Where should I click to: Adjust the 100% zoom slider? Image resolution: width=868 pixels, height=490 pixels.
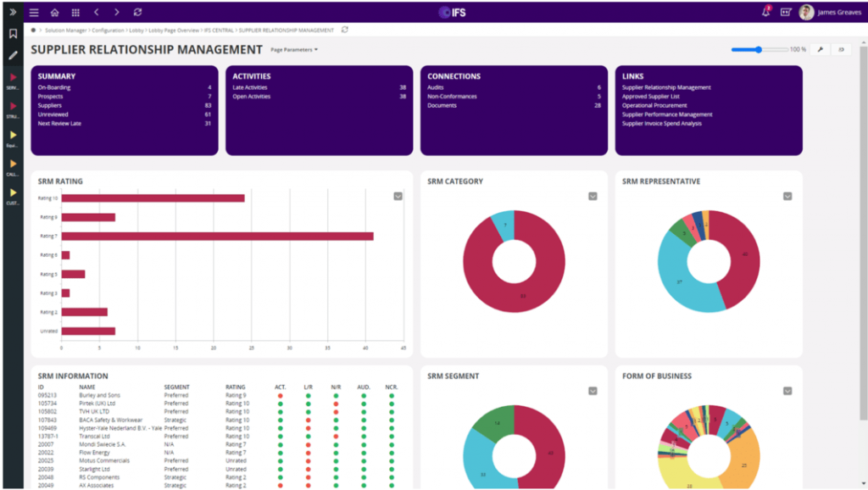757,49
